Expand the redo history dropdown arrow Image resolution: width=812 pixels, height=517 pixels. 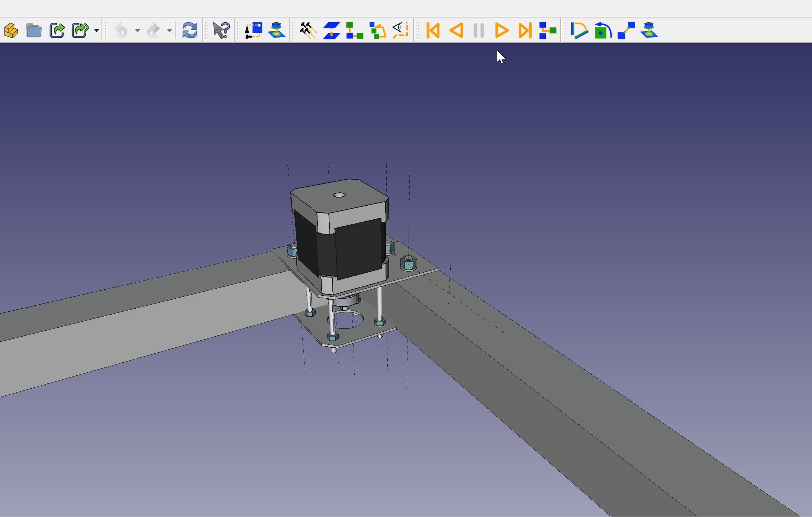pos(170,30)
